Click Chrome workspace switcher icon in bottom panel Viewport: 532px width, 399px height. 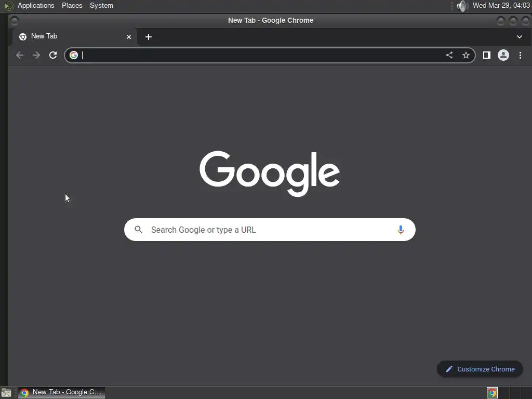492,393
